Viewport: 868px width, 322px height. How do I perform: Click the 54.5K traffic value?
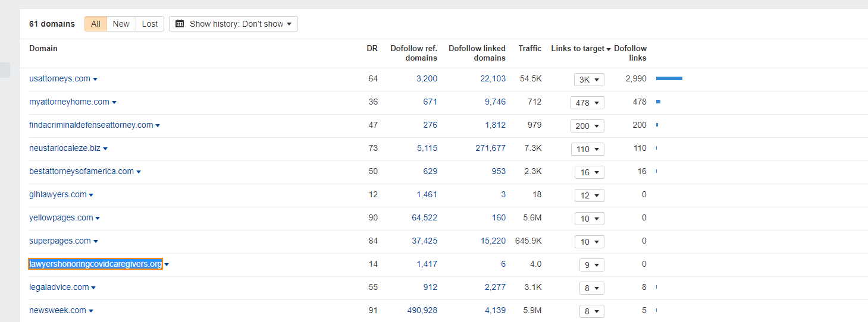531,78
